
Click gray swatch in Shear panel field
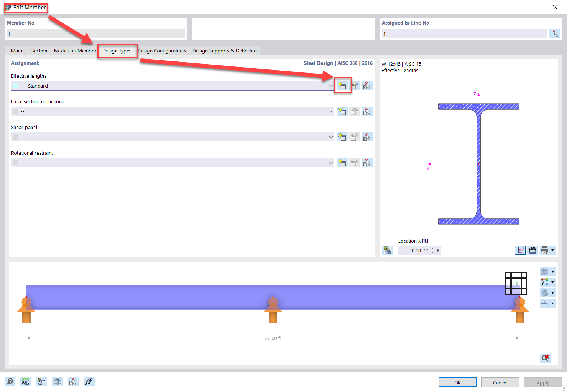[x=15, y=137]
